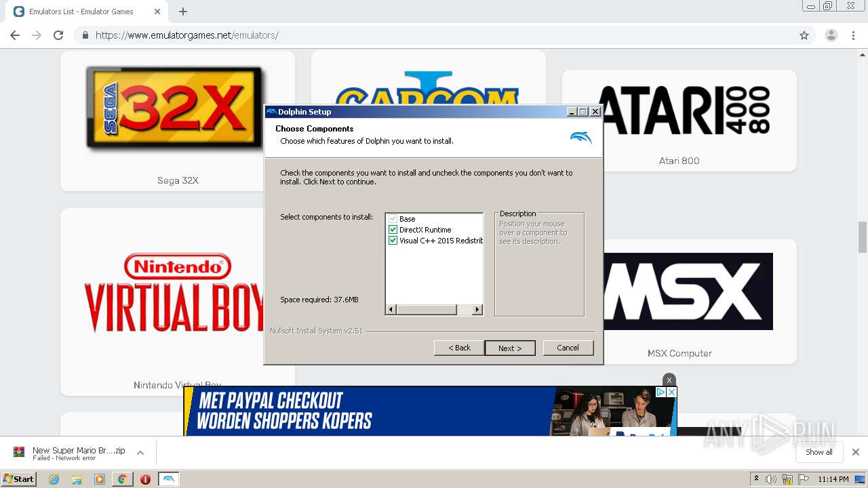The image size is (868, 488).
Task: Go back with the Back button
Action: [459, 348]
